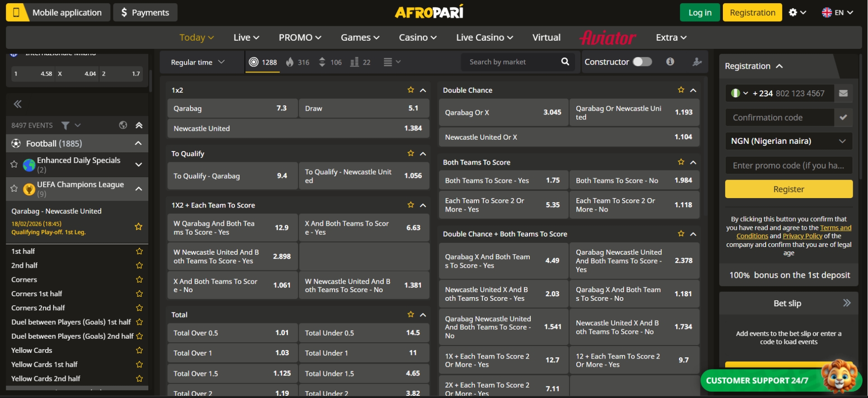Open the Live menu
The height and width of the screenshot is (398, 868).
pos(246,38)
